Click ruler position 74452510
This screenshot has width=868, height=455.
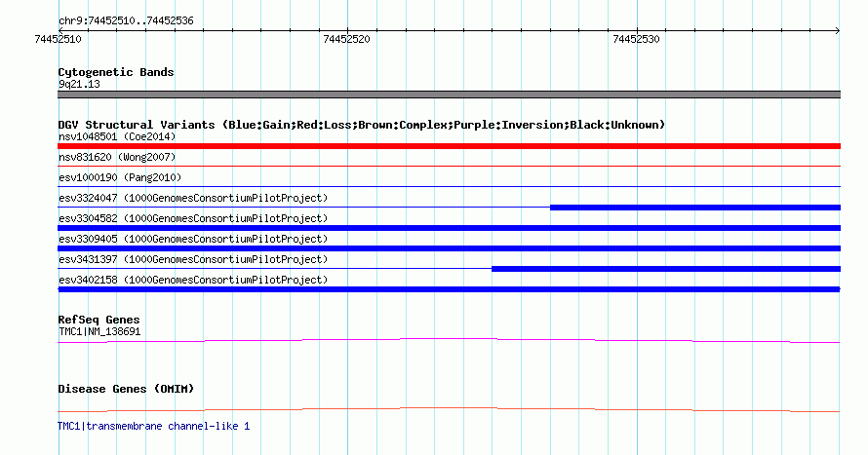click(x=58, y=39)
